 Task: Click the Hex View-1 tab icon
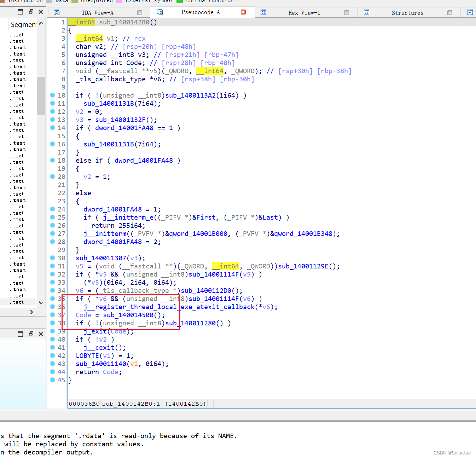point(263,12)
